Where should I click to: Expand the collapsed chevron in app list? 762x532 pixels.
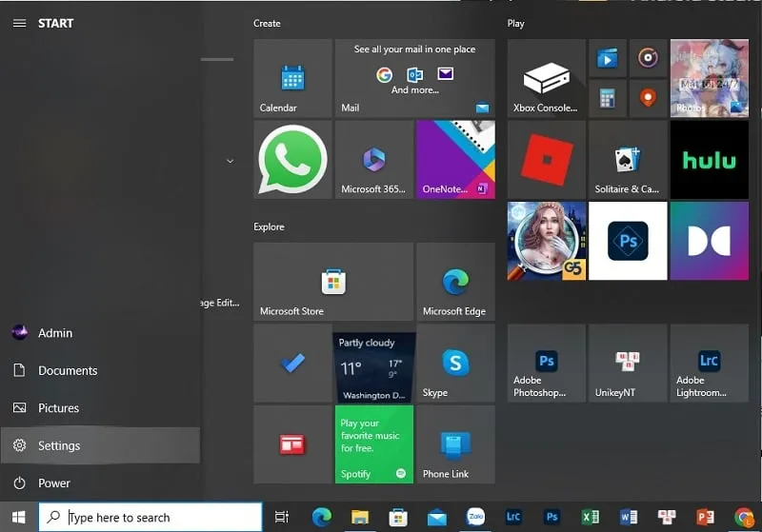coord(230,161)
